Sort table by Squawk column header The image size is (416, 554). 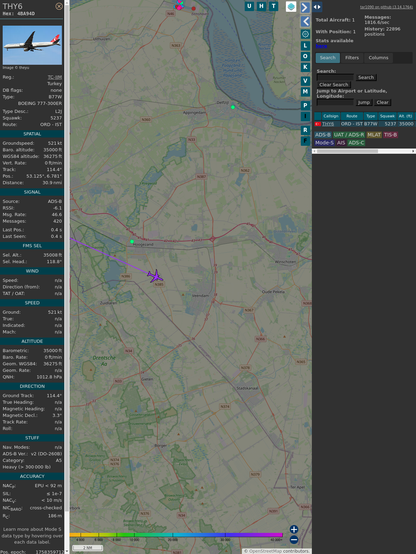(387, 116)
